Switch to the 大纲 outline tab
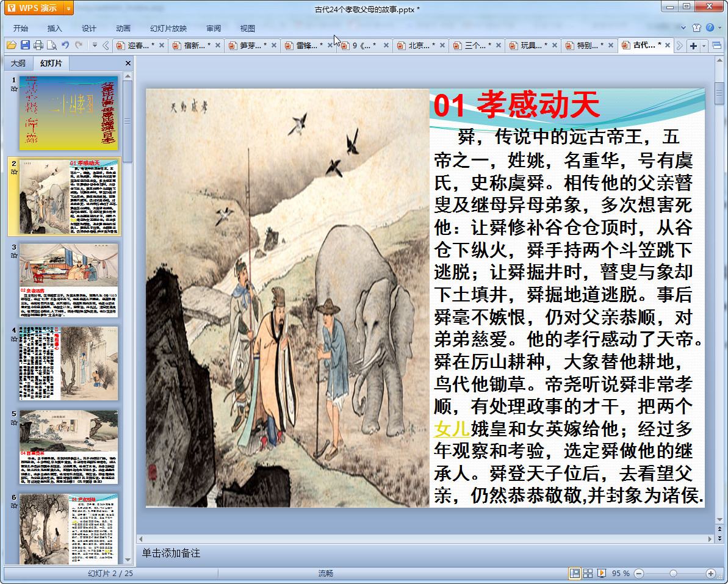 [18, 63]
